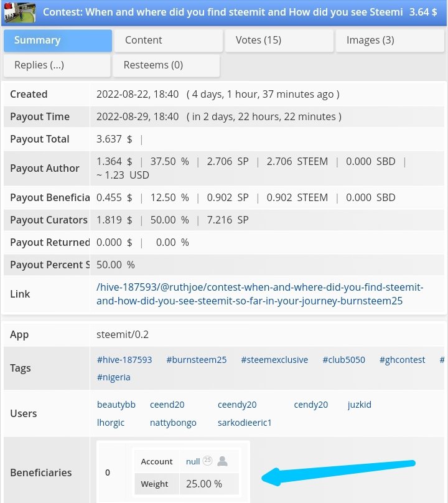Open the #ghcontest tag

coord(402,360)
